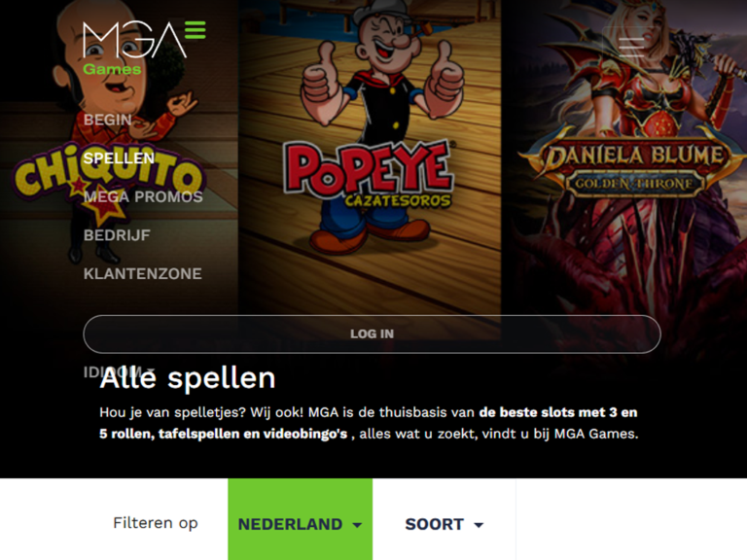The height and width of the screenshot is (560, 747).
Task: Expand the IDIOOM language dropdown
Action: tap(120, 371)
